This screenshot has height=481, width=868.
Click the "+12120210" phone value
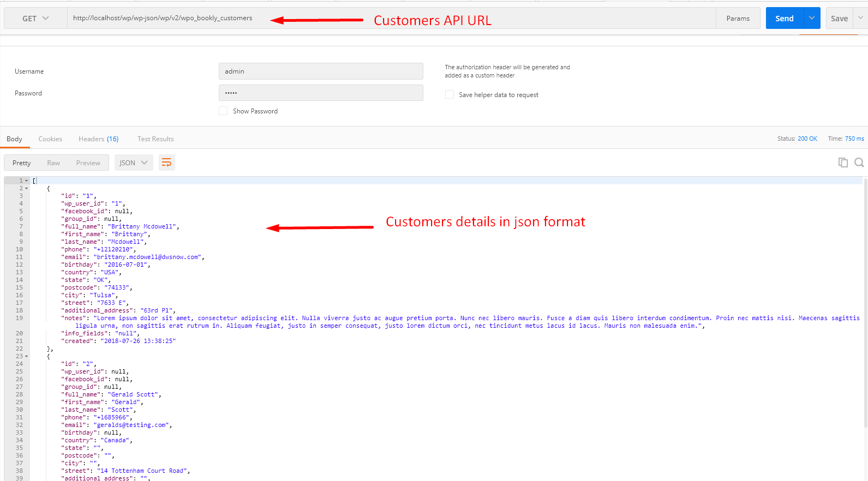tap(113, 249)
